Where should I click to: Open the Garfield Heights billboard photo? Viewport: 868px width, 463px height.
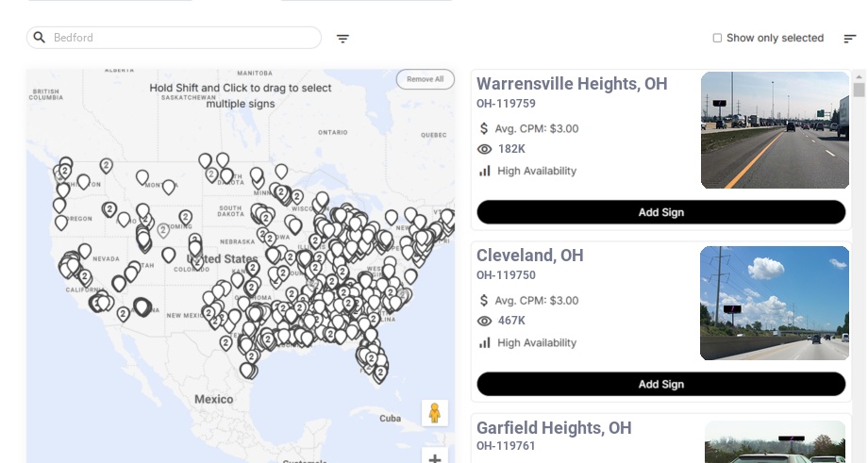pos(775,442)
